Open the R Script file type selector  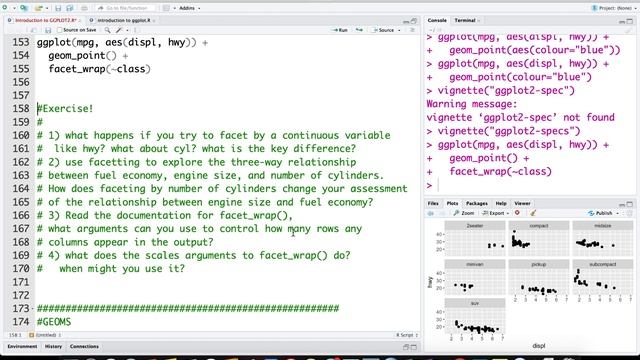pyautogui.click(x=407, y=335)
